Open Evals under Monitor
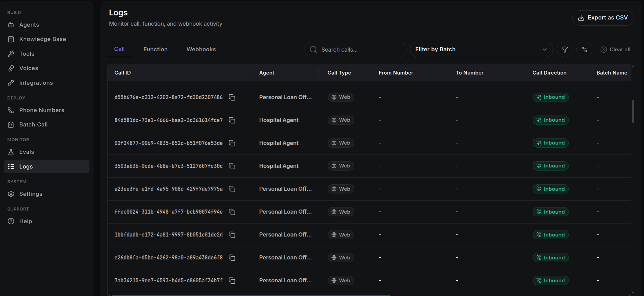This screenshot has width=644, height=296. (47, 152)
